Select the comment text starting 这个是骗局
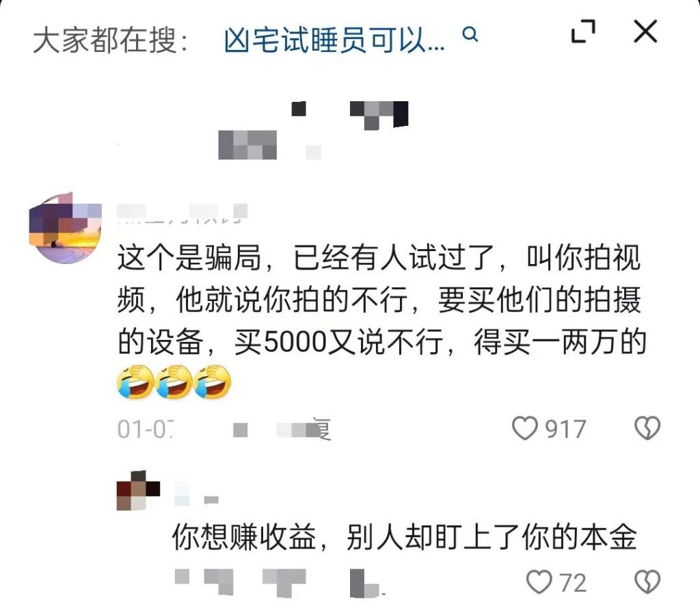The image size is (700, 615). [x=381, y=299]
